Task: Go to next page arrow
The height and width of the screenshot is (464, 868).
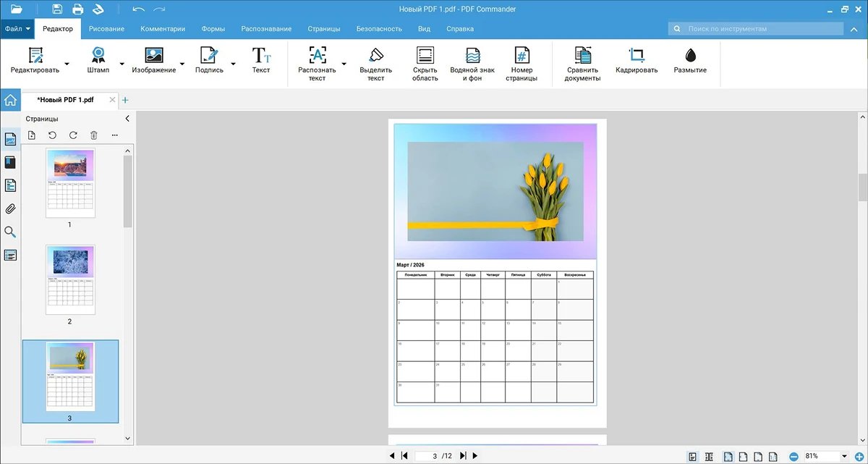Action: pyautogui.click(x=464, y=456)
